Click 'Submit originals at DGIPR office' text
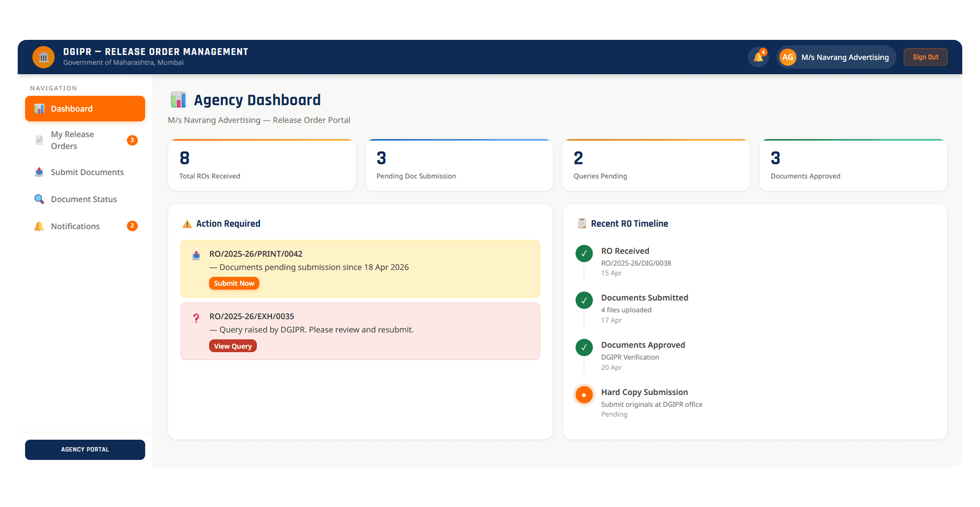Viewport: 980px width, 507px height. [651, 404]
